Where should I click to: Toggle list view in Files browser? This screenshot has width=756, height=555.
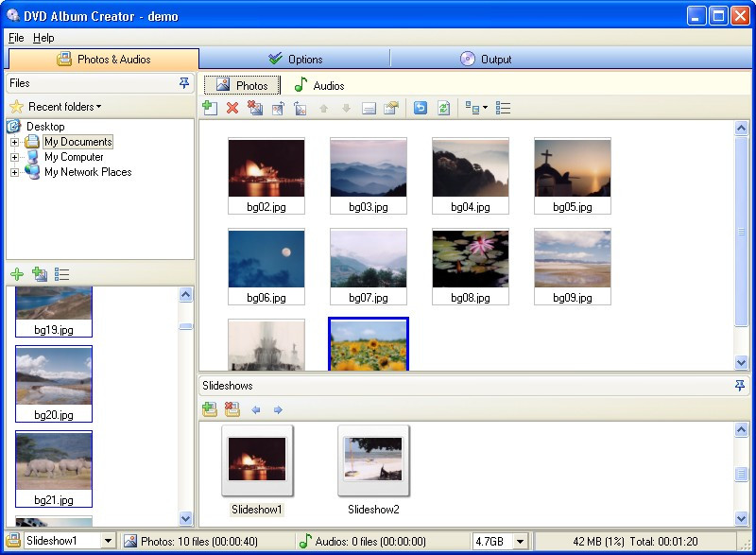coord(61,274)
